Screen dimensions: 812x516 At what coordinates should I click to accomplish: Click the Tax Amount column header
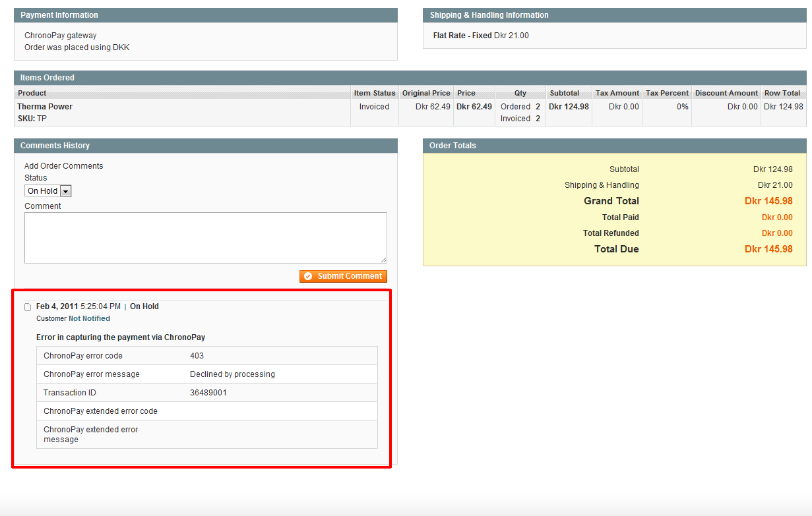(x=617, y=93)
